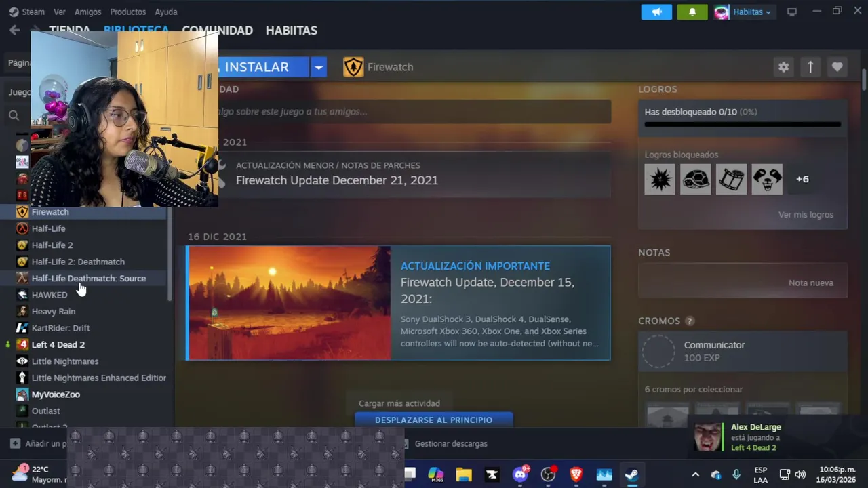Open game settings gear for Firewatch
Viewport: 868px width, 488px height.
783,67
